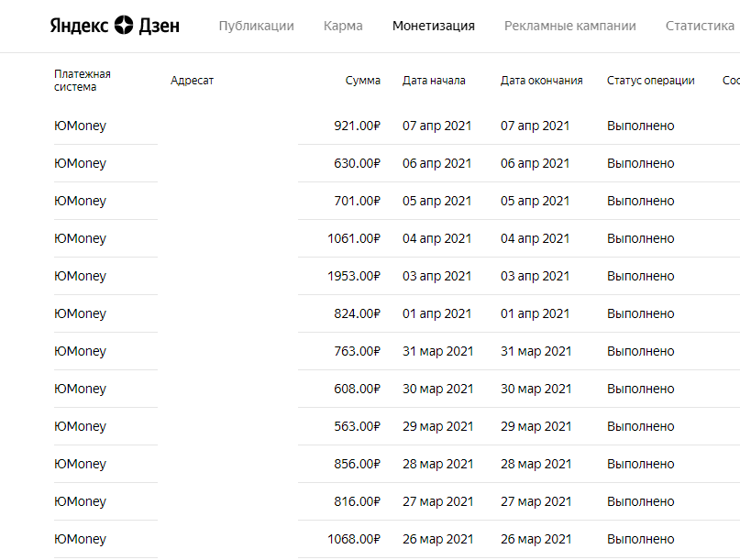The image size is (740, 560).
Task: Select the 701.00₽ amount cell
Action: 357,201
